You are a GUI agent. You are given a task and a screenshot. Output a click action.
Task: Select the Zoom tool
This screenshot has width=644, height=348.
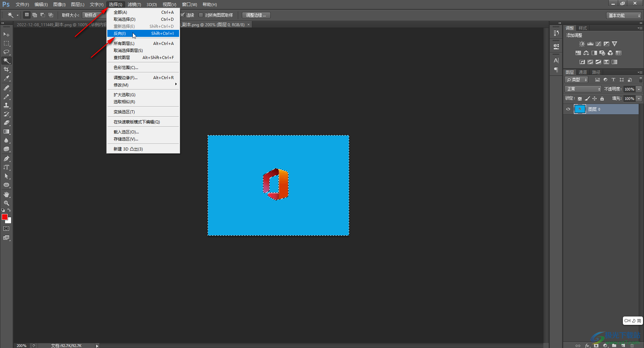pyautogui.click(x=6, y=203)
